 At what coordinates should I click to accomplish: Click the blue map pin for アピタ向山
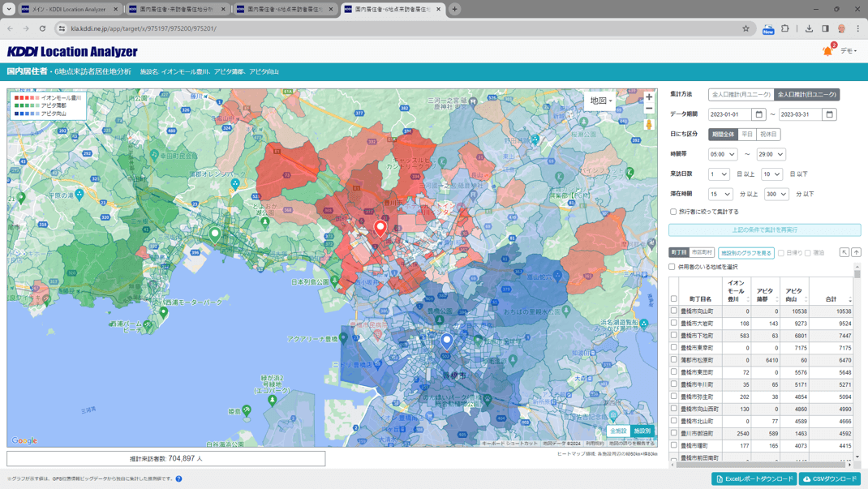(x=447, y=341)
